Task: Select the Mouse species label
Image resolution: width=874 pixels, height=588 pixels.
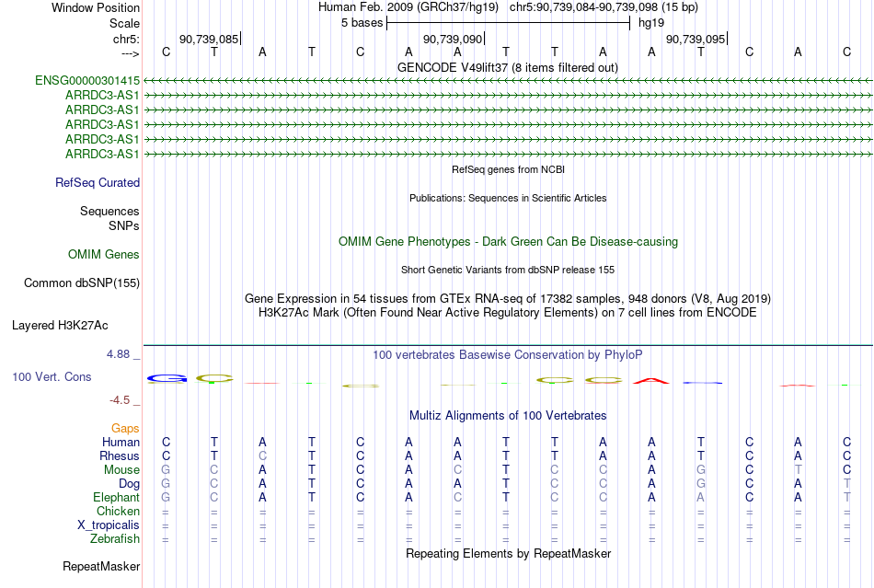Action: tap(121, 470)
